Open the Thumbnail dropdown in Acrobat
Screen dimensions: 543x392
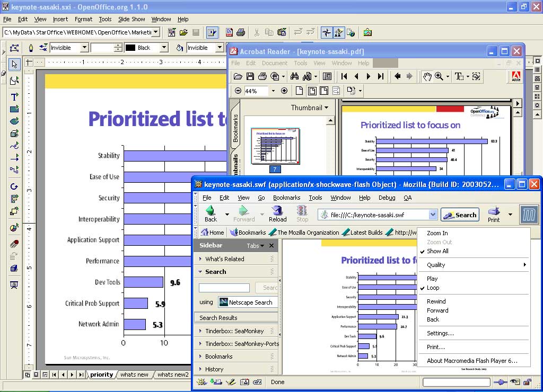[309, 108]
